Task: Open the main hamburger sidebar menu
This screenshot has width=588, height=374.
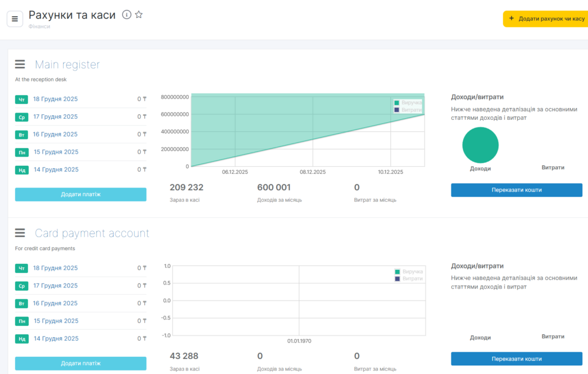Action: pos(15,19)
